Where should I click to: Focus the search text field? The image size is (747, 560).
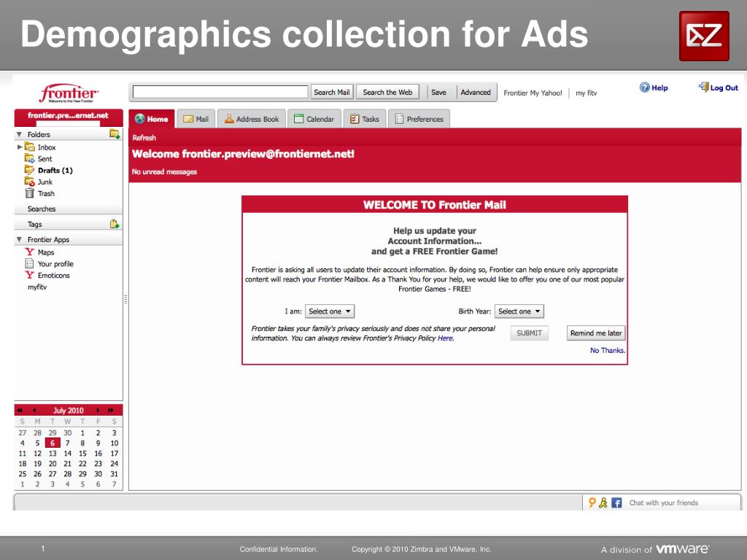coord(220,92)
